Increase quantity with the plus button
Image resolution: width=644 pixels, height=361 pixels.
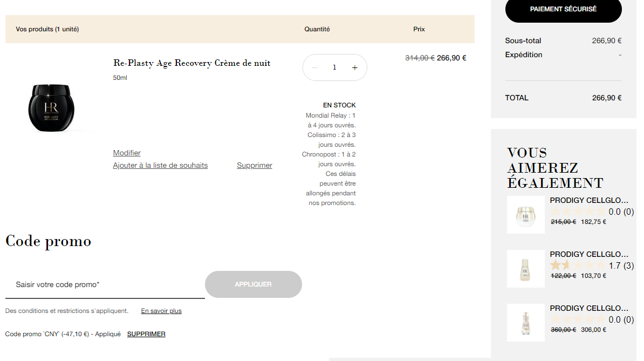355,68
